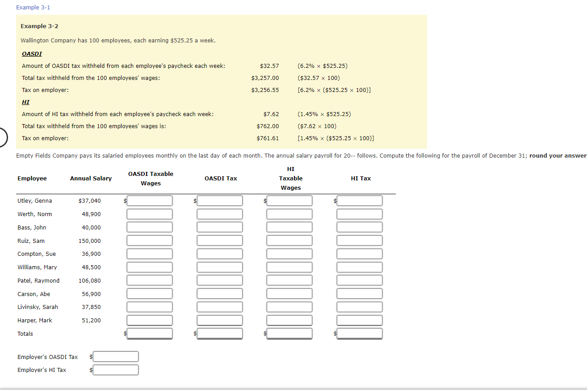Click OASDI Taxable Wages field for Ruiz, Sam
The height and width of the screenshot is (392, 587).
pyautogui.click(x=150, y=241)
